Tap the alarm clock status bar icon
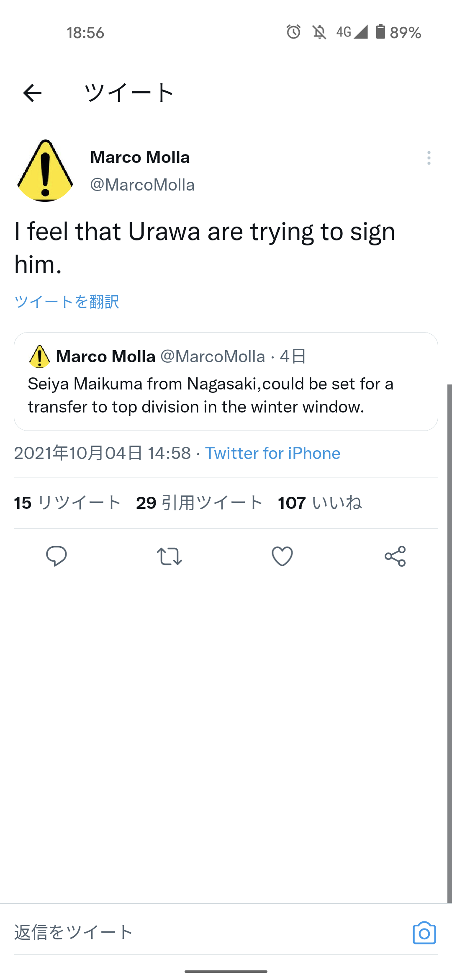Image resolution: width=452 pixels, height=980 pixels. (x=293, y=32)
